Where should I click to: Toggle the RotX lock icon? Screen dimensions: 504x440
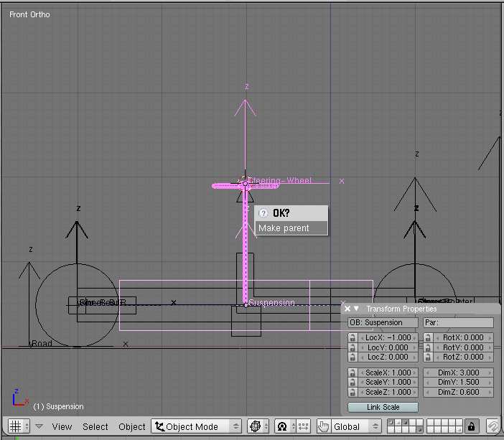click(428, 337)
